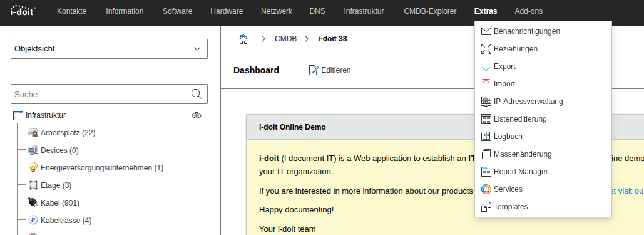Image resolution: width=644 pixels, height=235 pixels.
Task: Select Etage (3) in the tree
Action: point(56,185)
